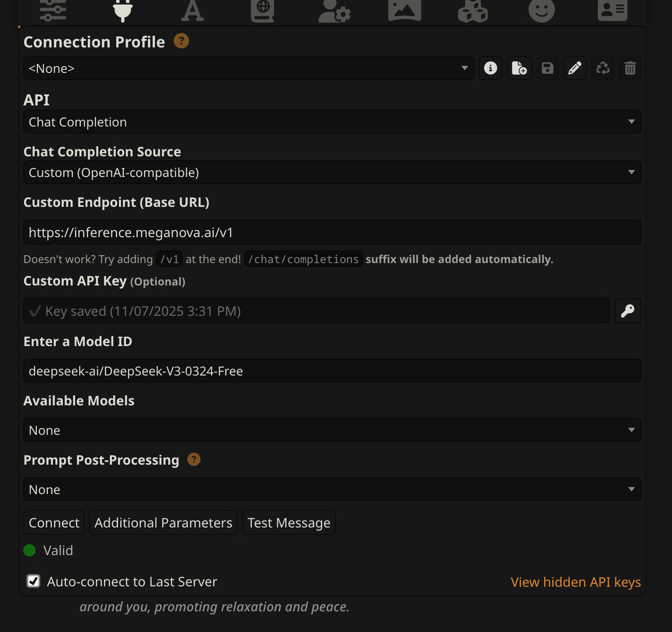Click the connection profile info icon
The image size is (672, 632).
(490, 68)
